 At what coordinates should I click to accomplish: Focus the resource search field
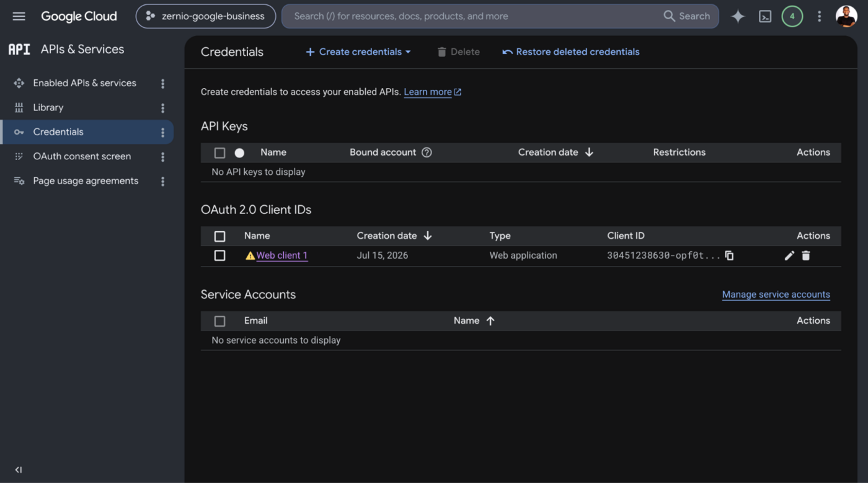pyautogui.click(x=471, y=16)
